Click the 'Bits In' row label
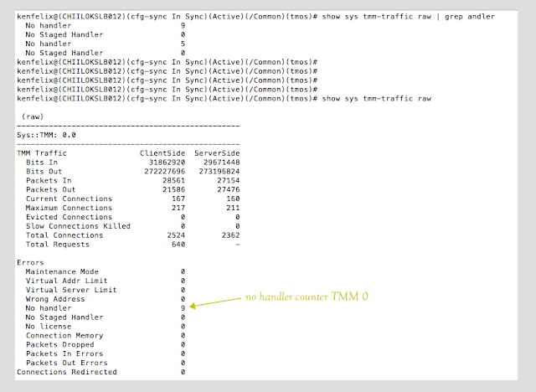 tap(42, 162)
